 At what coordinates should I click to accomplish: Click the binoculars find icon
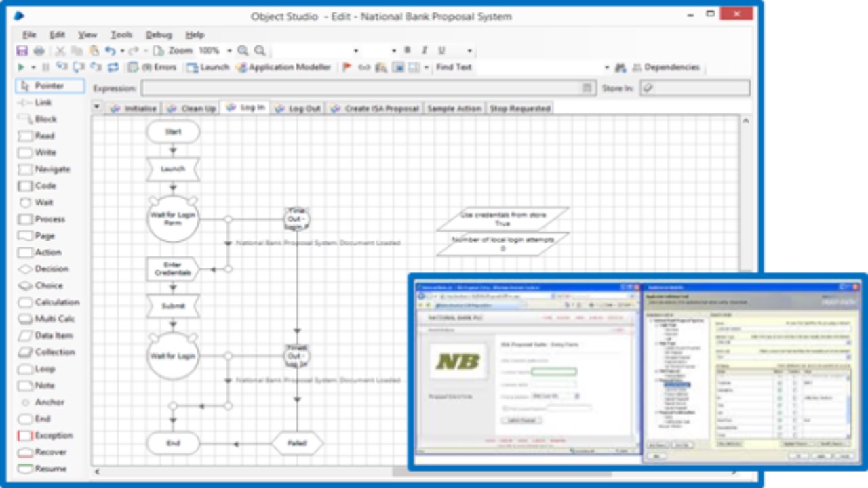coord(620,67)
